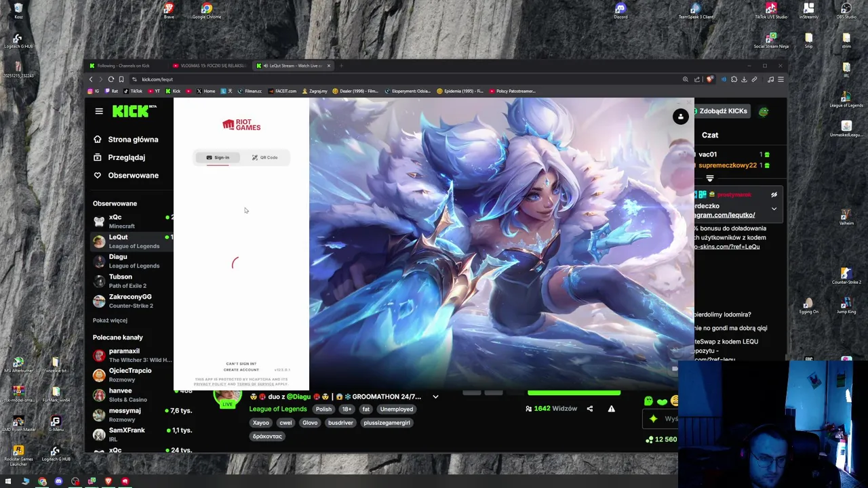Open browser extensions puzzle icon
868x488 pixels.
pos(734,79)
